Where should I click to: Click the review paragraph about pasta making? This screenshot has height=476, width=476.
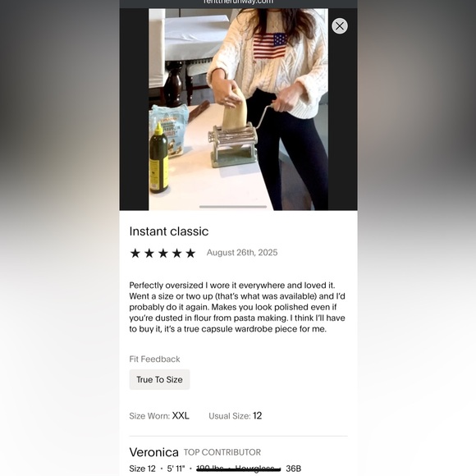(x=237, y=307)
